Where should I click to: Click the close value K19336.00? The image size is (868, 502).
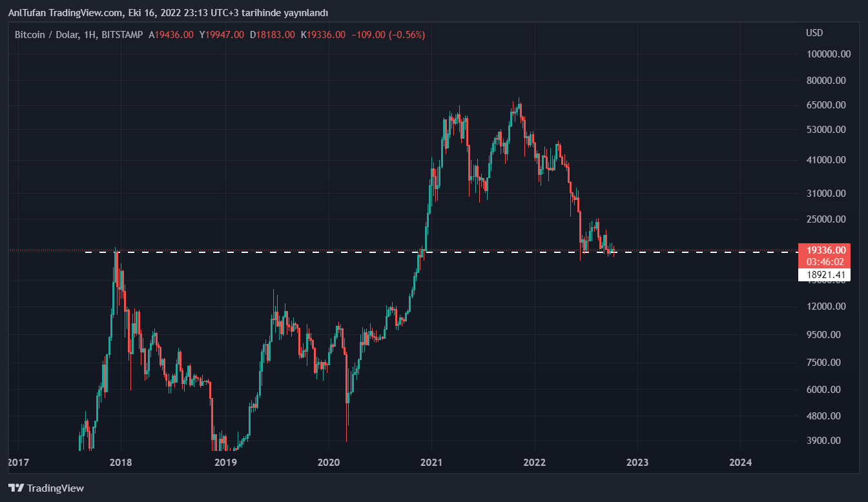click(323, 35)
